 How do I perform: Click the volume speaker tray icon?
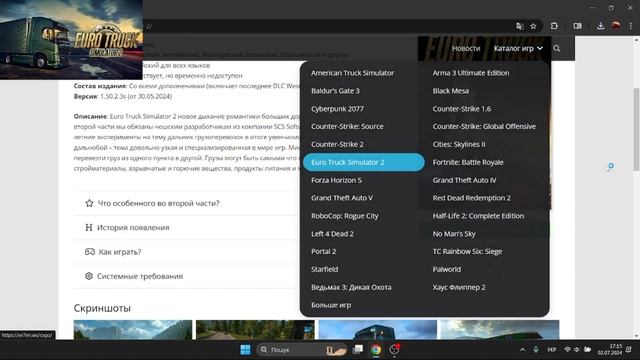(576, 350)
